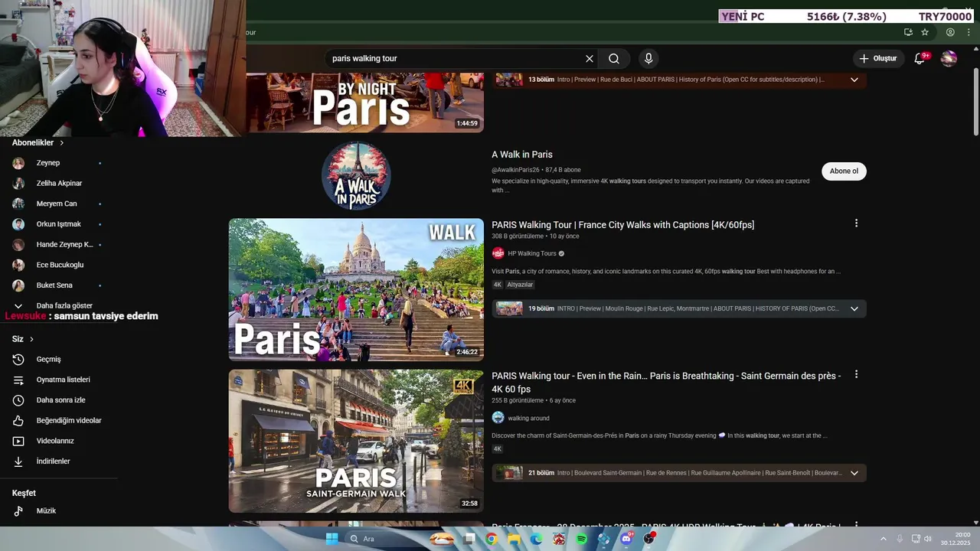Open the Windows Start menu
980x551 pixels.
332,539
